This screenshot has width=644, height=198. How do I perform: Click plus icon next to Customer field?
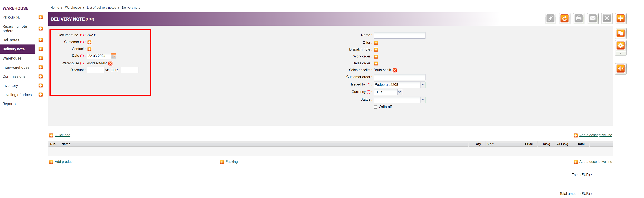click(x=90, y=42)
